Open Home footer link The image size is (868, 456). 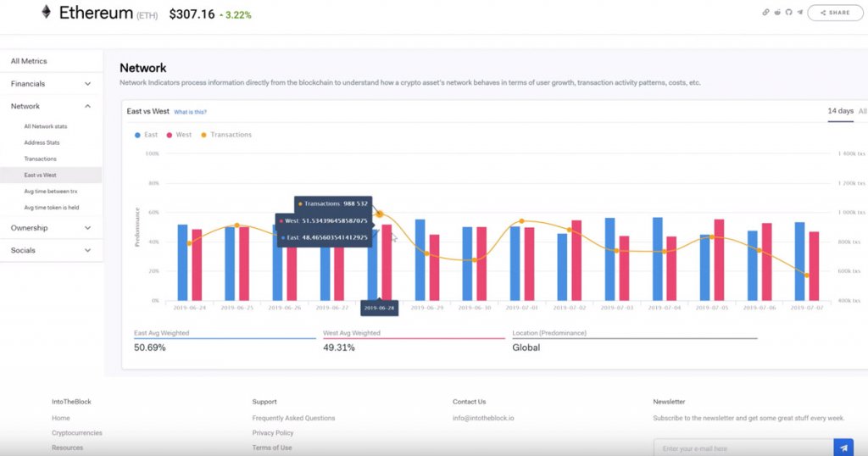point(61,418)
